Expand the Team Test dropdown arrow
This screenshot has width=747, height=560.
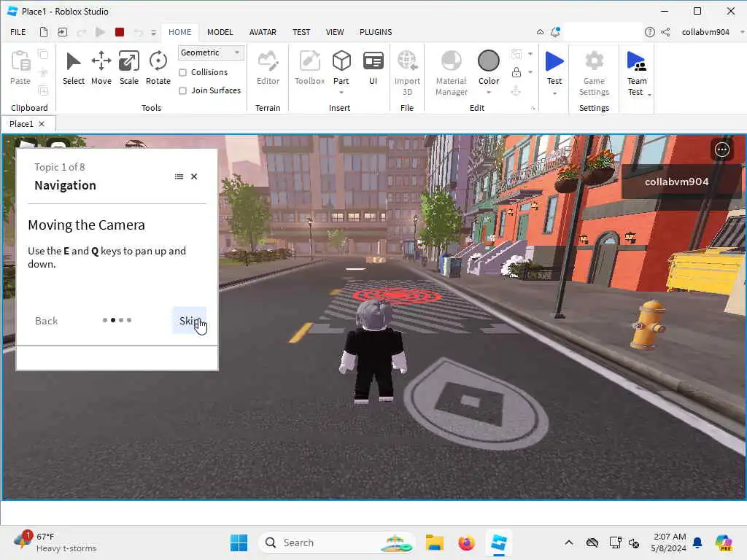pos(649,95)
